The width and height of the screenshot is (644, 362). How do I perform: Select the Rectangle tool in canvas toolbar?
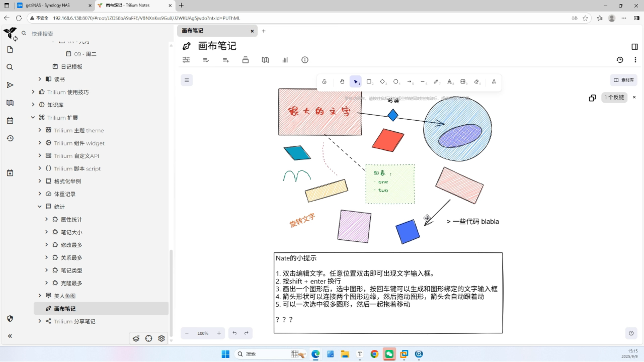tap(369, 81)
